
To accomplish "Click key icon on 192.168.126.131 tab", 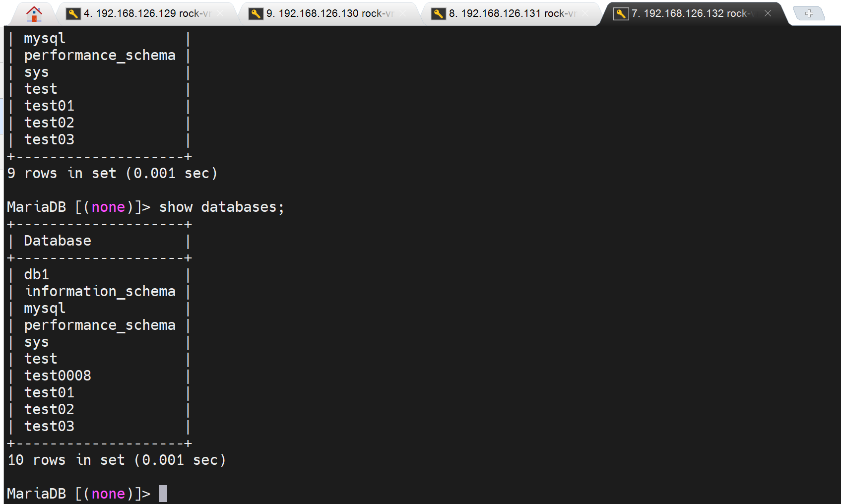I will pyautogui.click(x=438, y=14).
